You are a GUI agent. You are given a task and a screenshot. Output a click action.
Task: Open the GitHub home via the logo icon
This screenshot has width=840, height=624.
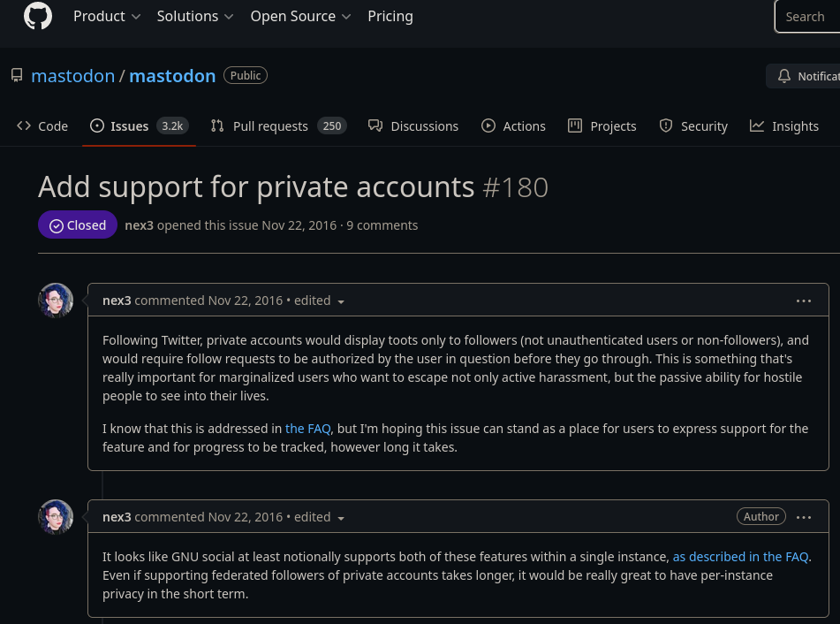tap(37, 16)
